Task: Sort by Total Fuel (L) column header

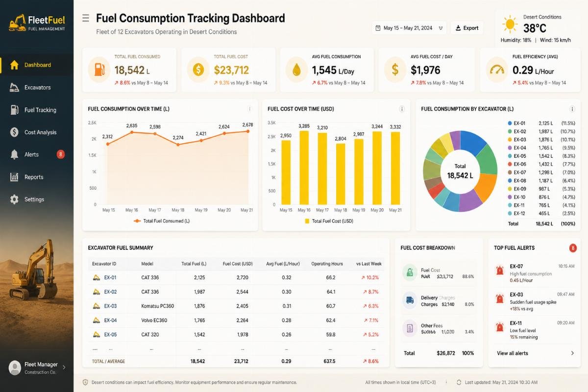Action: pos(194,264)
